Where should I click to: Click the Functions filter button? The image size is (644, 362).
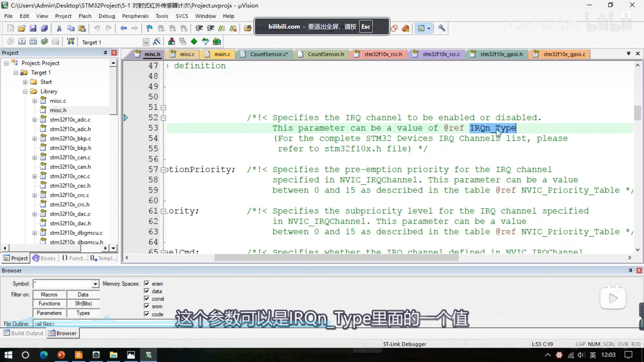[x=49, y=304]
